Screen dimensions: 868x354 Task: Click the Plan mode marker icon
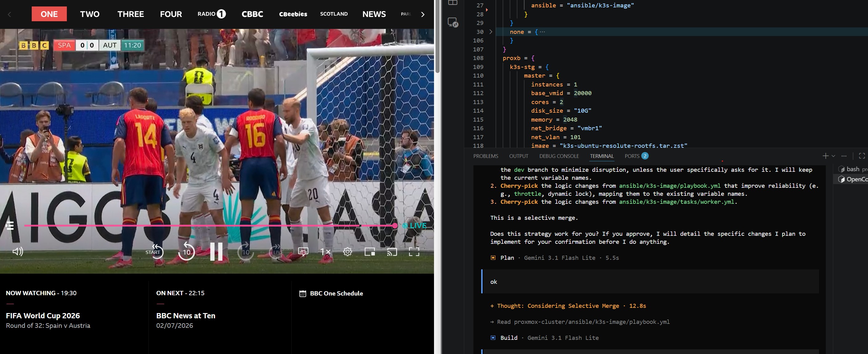pos(493,258)
